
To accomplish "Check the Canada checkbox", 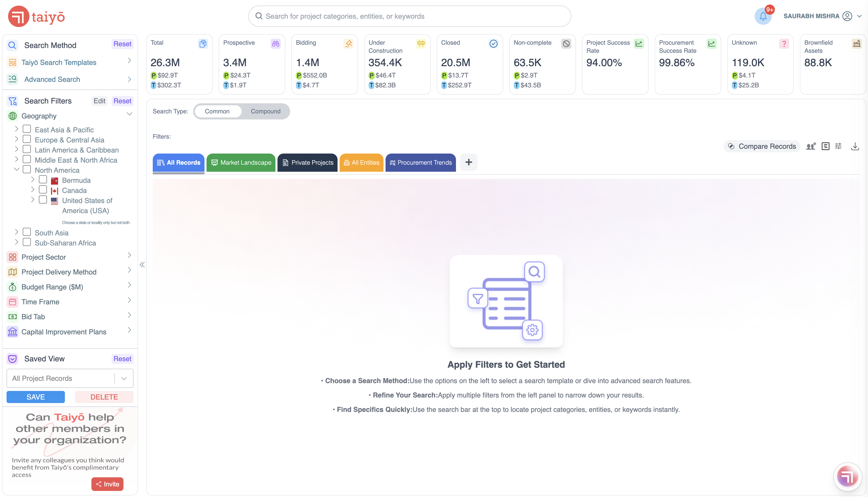I will click(x=43, y=190).
